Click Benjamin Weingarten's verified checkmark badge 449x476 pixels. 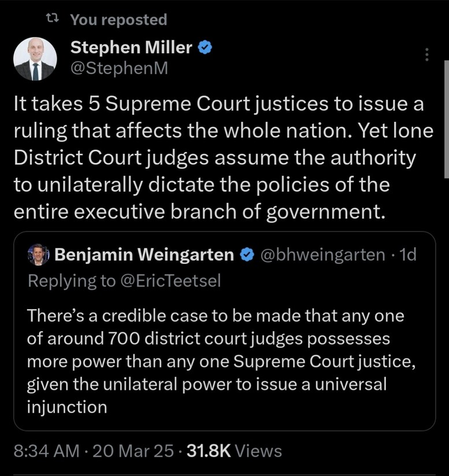(247, 255)
